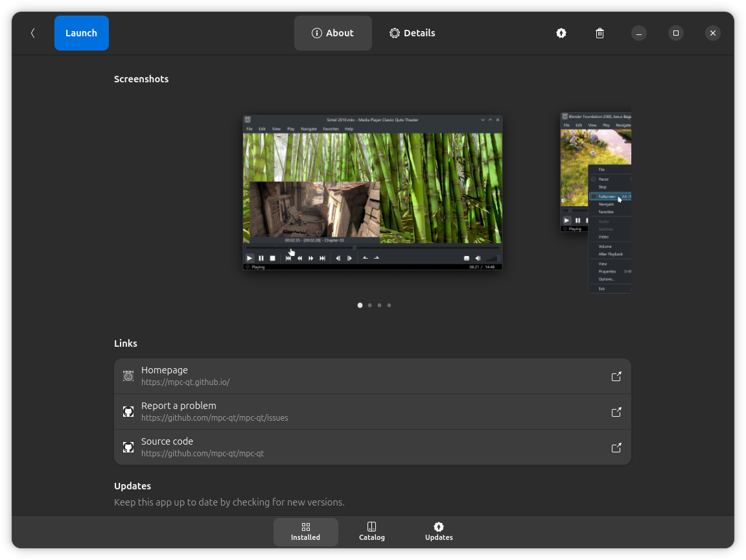Click external link icon beside Source code

tap(616, 448)
